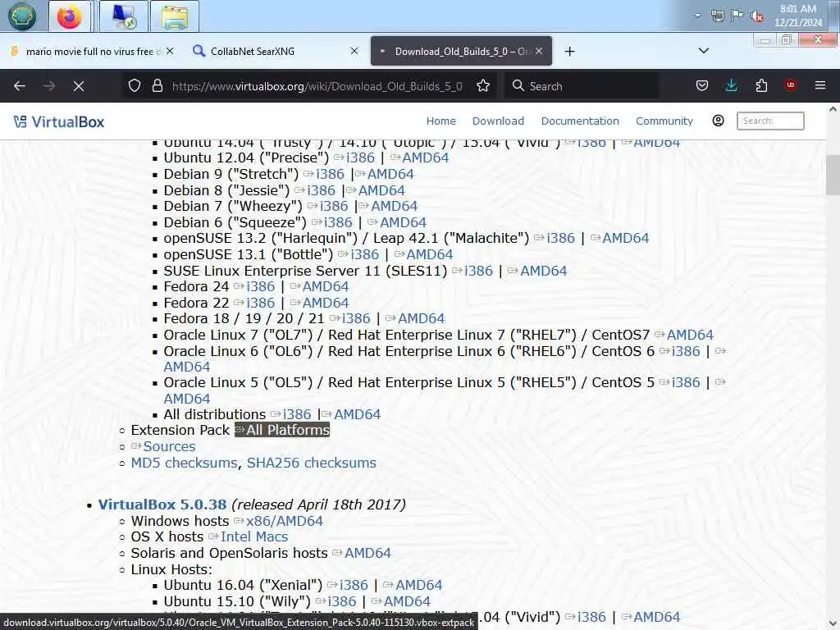Download 5.0.38 OS X Intel Macs

[254, 536]
